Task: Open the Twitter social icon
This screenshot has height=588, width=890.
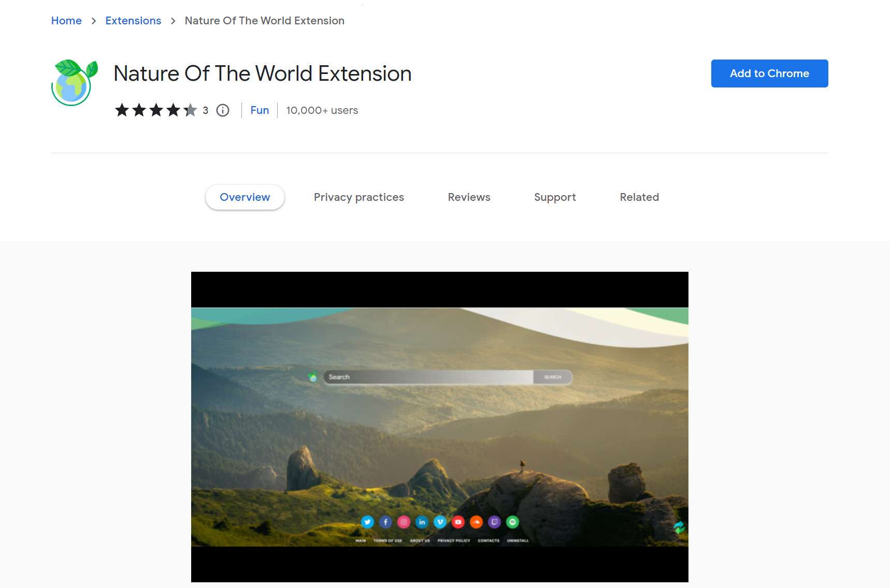Action: point(368,522)
